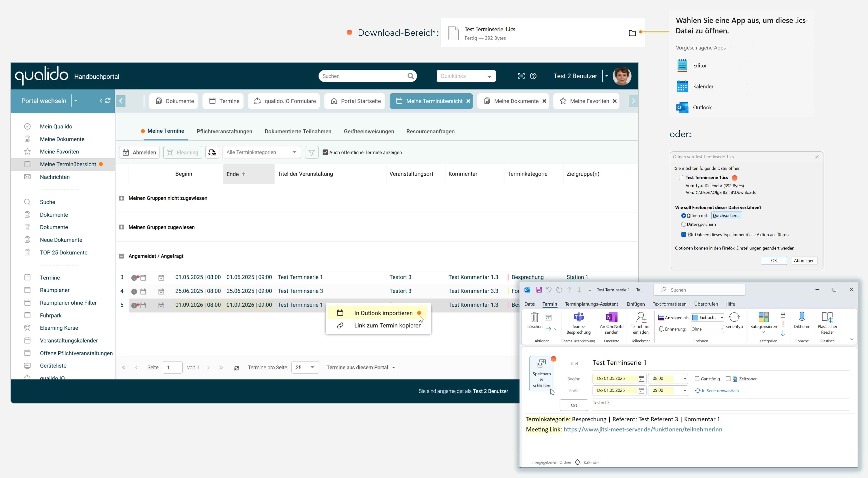
Task: Choose the Editor app icon
Action: point(682,65)
